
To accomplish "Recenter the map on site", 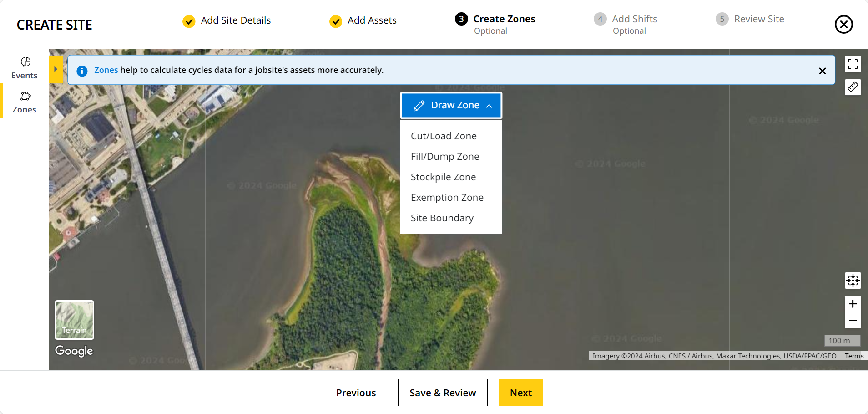I will pyautogui.click(x=853, y=281).
